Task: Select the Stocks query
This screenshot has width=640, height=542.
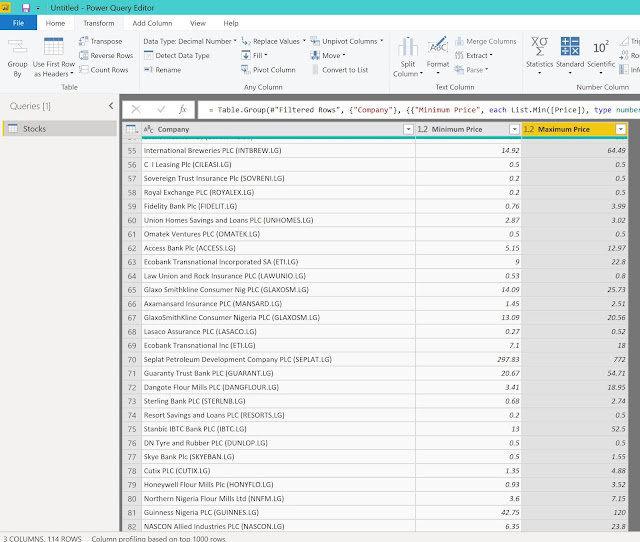Action: (x=60, y=129)
